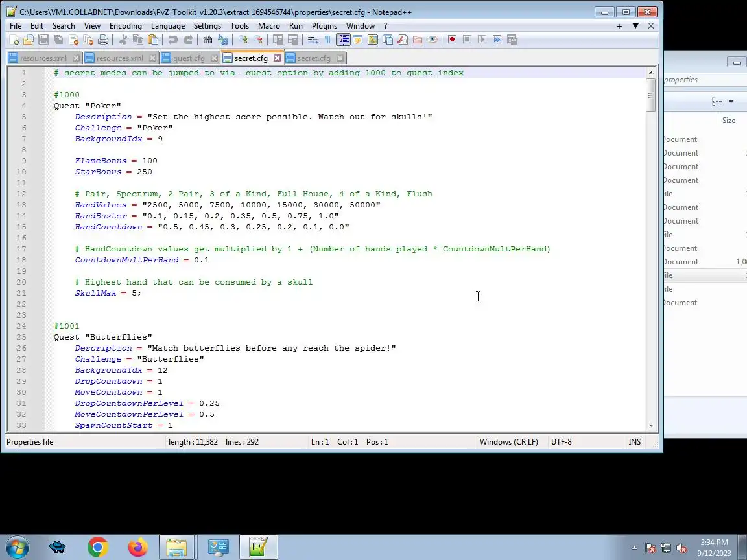Screen dimensions: 747x560
Task: Open the Encoding menu
Action: point(125,26)
